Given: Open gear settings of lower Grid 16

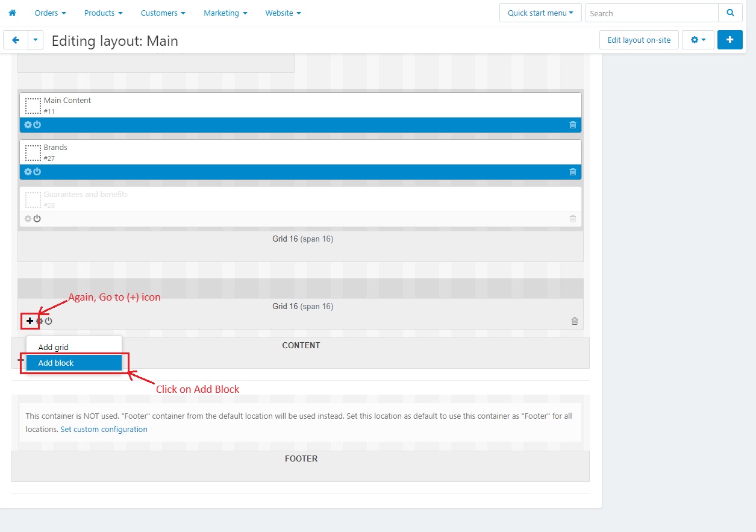Looking at the screenshot, I should coord(39,321).
